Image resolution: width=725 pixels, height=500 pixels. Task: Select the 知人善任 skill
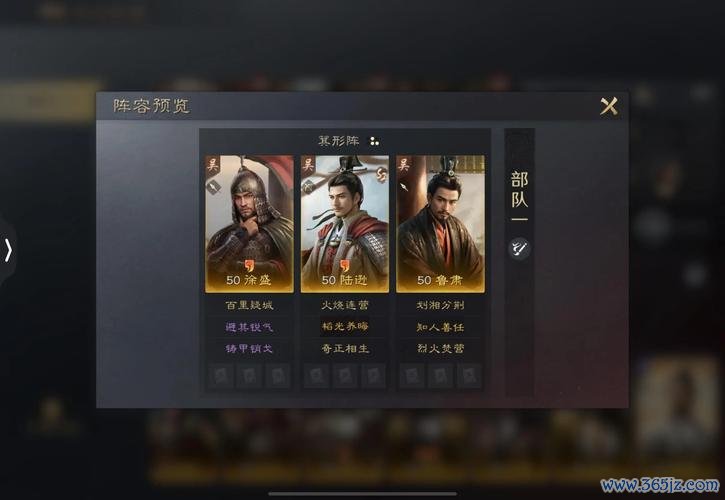coord(440,327)
